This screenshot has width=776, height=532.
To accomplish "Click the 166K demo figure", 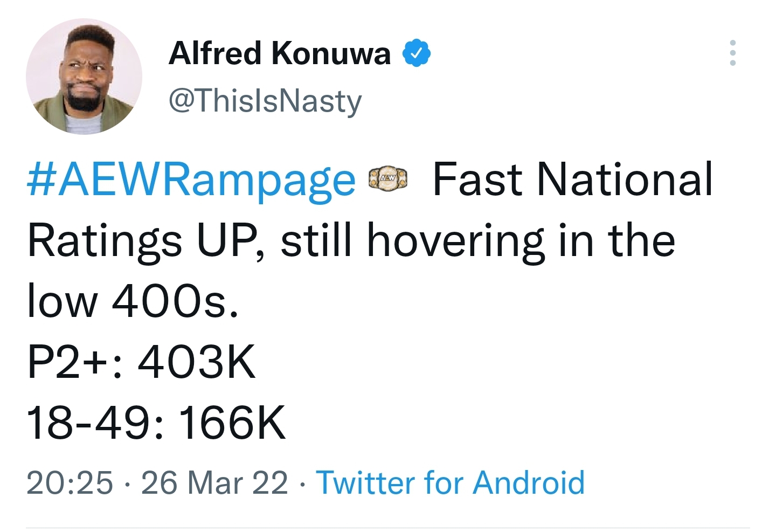I will click(232, 423).
